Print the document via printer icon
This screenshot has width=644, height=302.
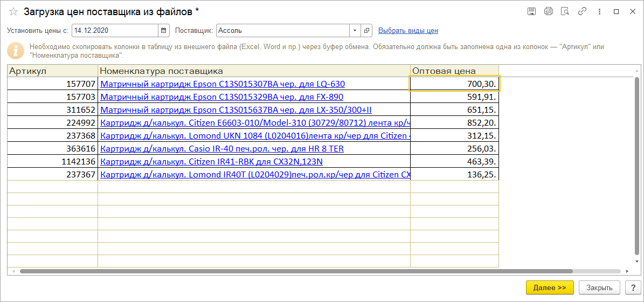tap(548, 11)
